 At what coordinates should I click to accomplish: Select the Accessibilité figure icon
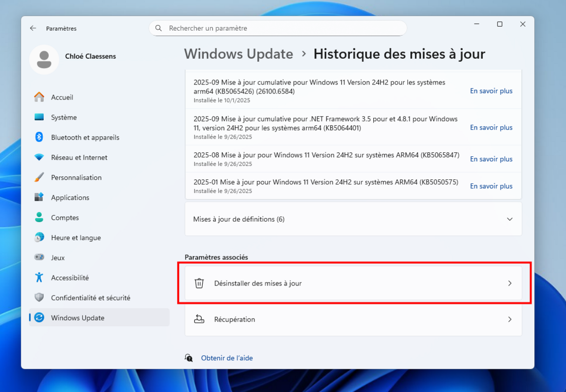click(x=39, y=277)
